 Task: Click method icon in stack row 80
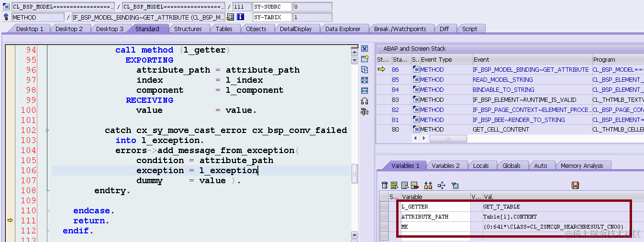click(416, 129)
